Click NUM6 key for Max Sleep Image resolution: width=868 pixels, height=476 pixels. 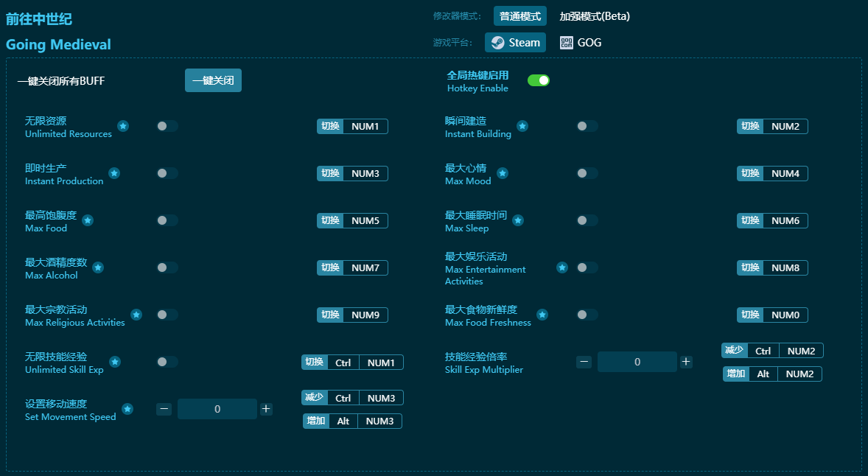[785, 220]
